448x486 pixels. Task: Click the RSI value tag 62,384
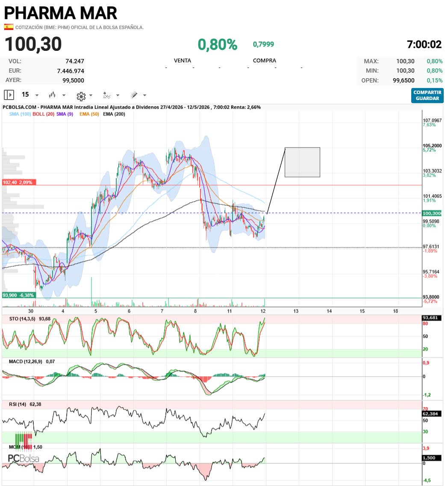tap(432, 414)
